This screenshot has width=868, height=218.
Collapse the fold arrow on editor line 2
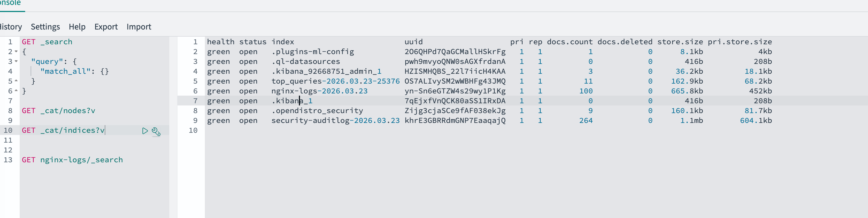pos(16,51)
